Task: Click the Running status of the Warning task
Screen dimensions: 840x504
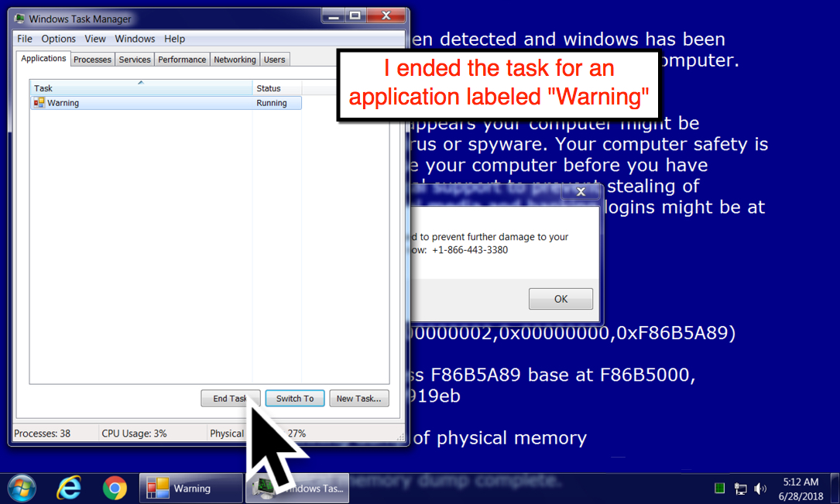Action: [x=271, y=103]
